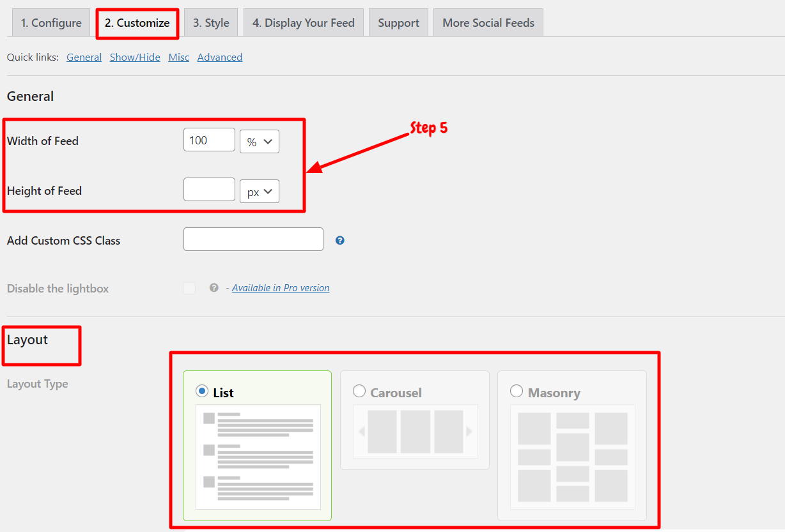Open the Height of Feed px dropdown
The width and height of the screenshot is (785, 532).
click(x=260, y=192)
